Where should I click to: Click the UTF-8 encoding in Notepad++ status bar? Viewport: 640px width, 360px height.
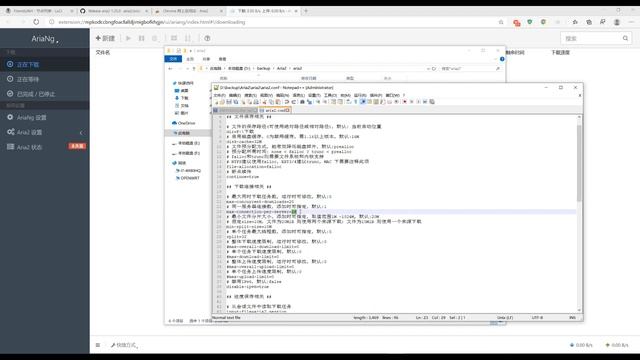pyautogui.click(x=537, y=318)
